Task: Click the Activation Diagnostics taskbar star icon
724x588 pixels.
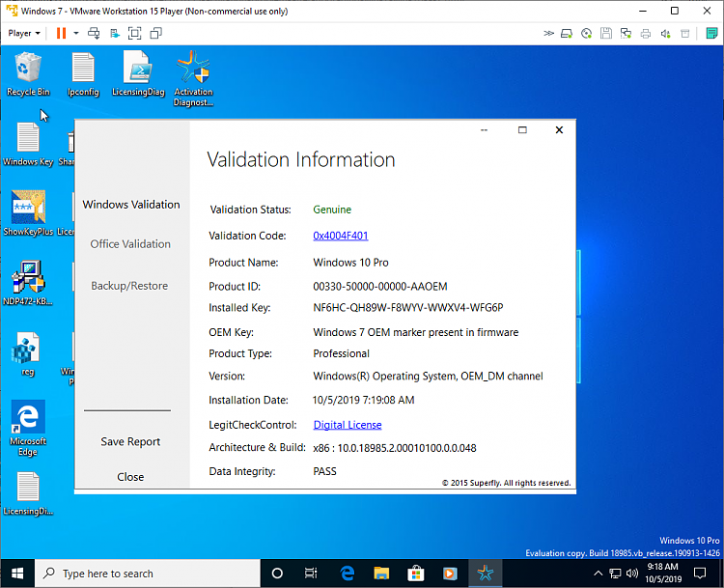Action: (x=486, y=574)
